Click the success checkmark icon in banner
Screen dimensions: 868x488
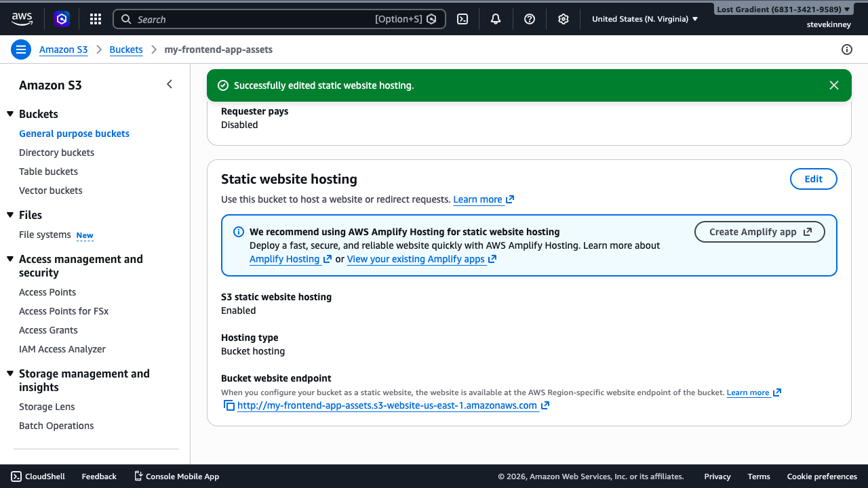tap(223, 85)
